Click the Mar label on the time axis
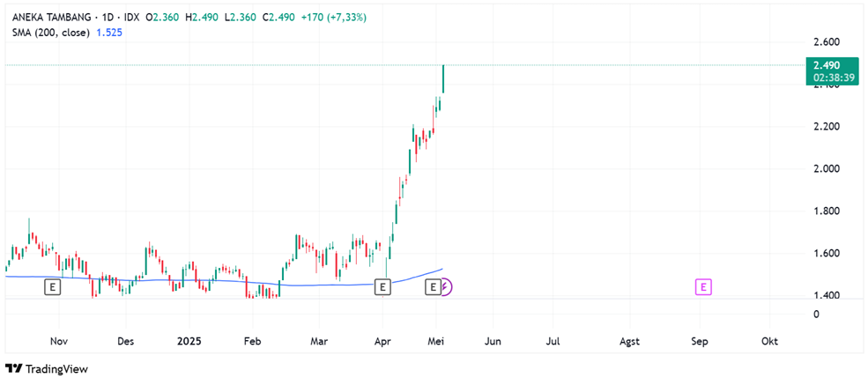This screenshot has height=378, width=868. click(319, 342)
